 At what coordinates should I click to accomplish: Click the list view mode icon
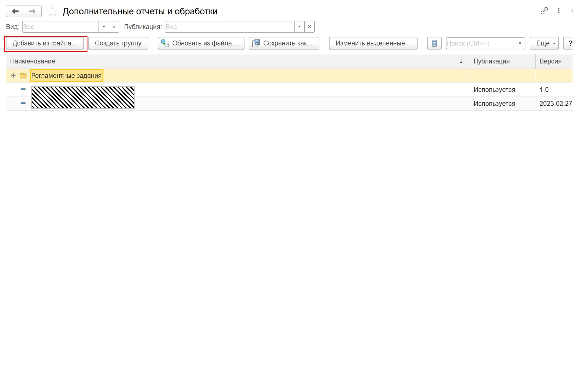click(434, 43)
